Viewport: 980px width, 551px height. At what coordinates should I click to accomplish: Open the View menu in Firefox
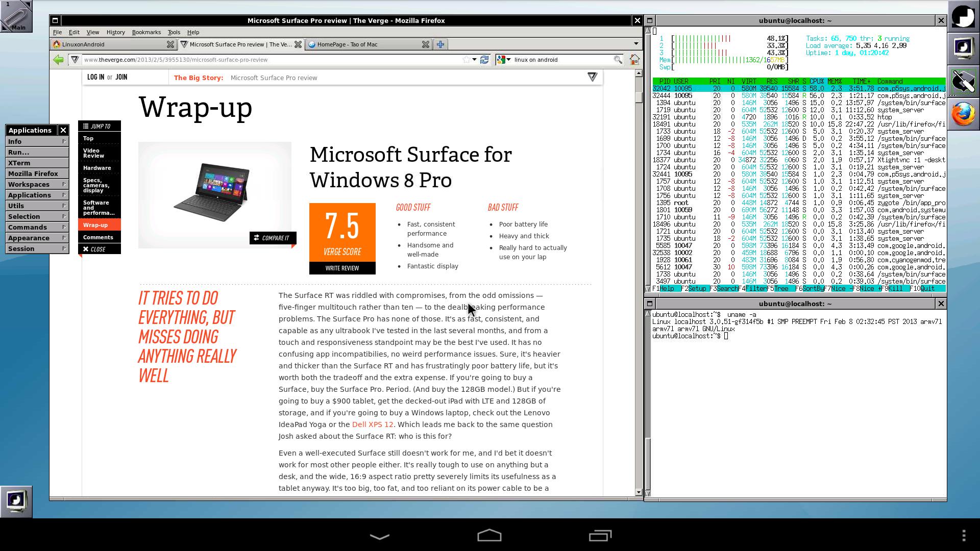[93, 32]
